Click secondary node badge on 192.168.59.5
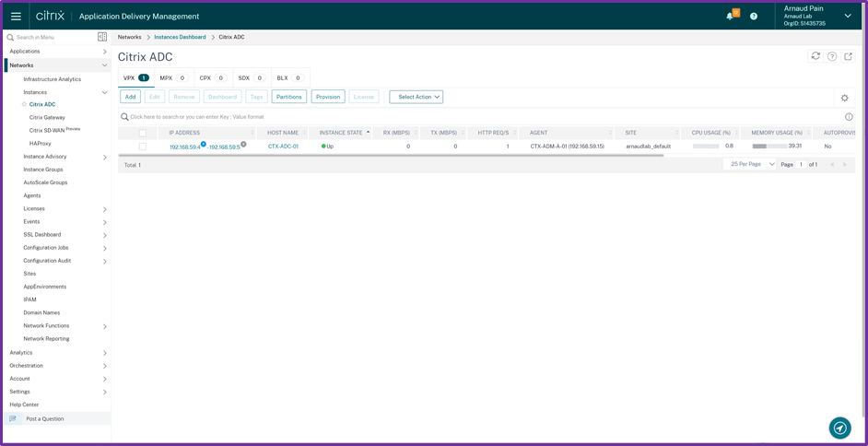868x446 pixels. click(x=243, y=144)
